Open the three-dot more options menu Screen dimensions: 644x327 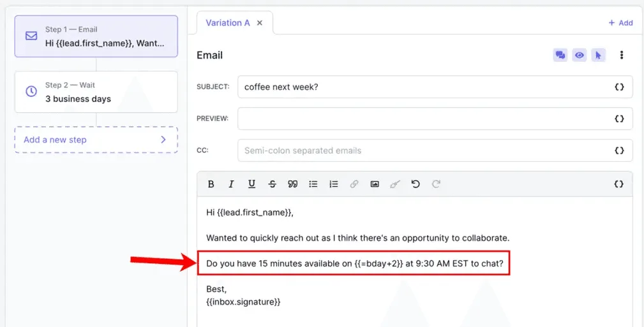[622, 55]
